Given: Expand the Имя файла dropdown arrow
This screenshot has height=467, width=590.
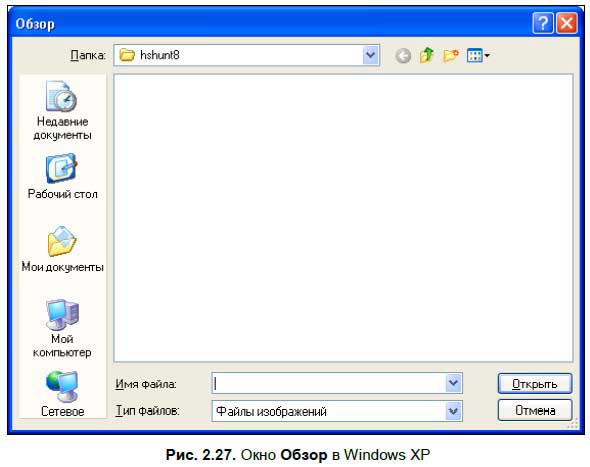Looking at the screenshot, I should [x=453, y=383].
